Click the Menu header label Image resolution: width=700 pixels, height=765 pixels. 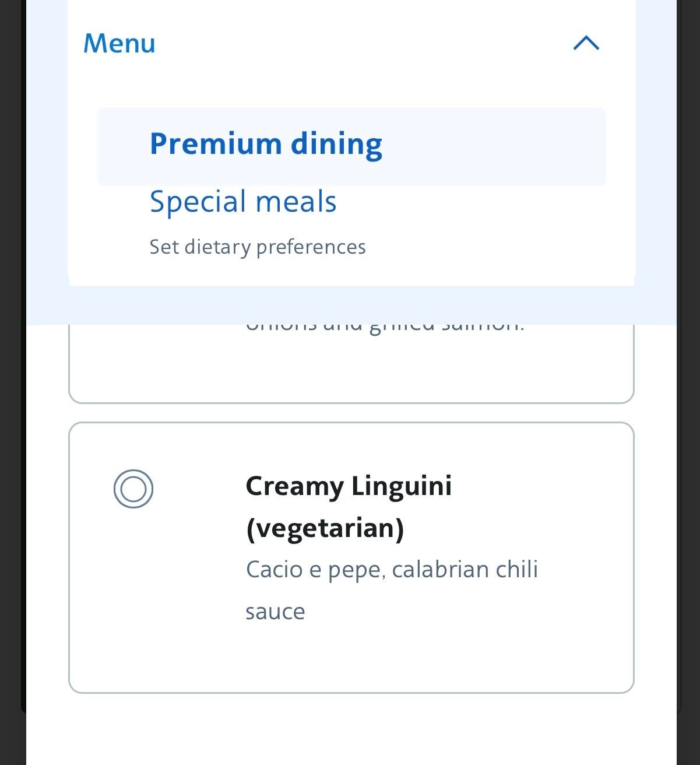119,44
